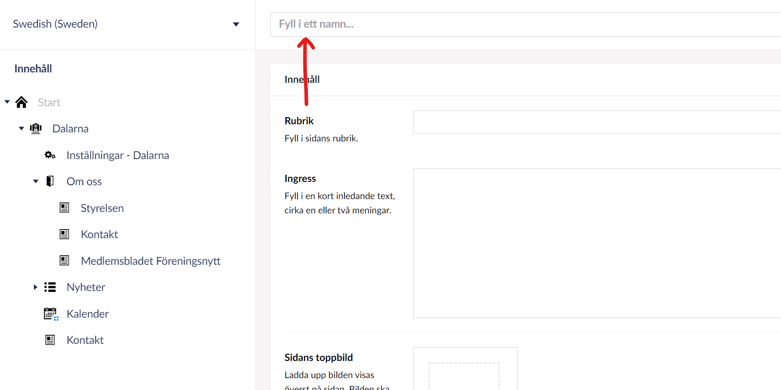Open the Styrelsen page
Screen dimensions: 781x390
click(102, 208)
